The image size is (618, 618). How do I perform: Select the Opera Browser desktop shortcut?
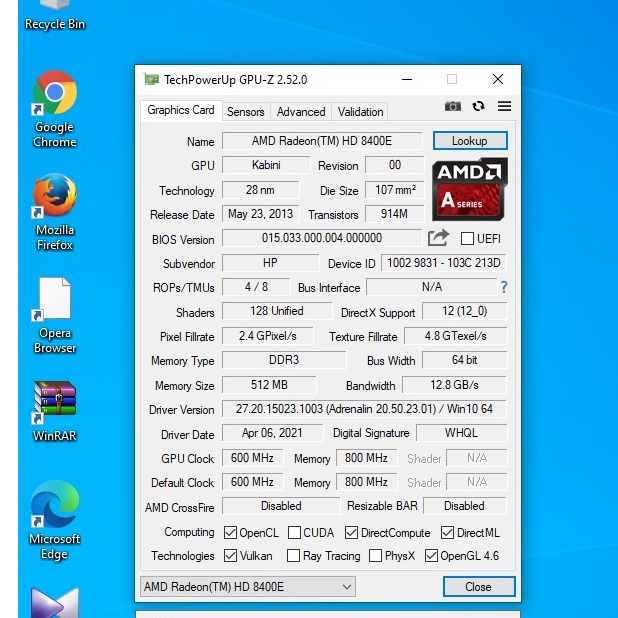(55, 316)
